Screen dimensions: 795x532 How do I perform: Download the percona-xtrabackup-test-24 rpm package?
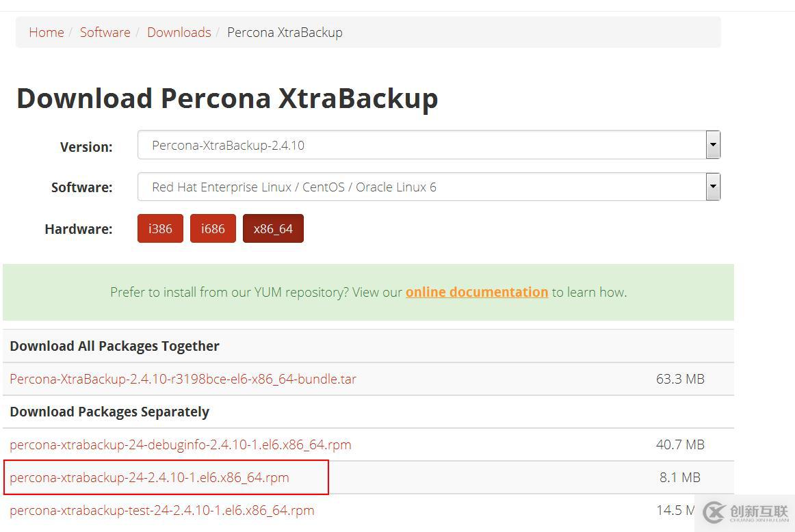click(x=162, y=510)
